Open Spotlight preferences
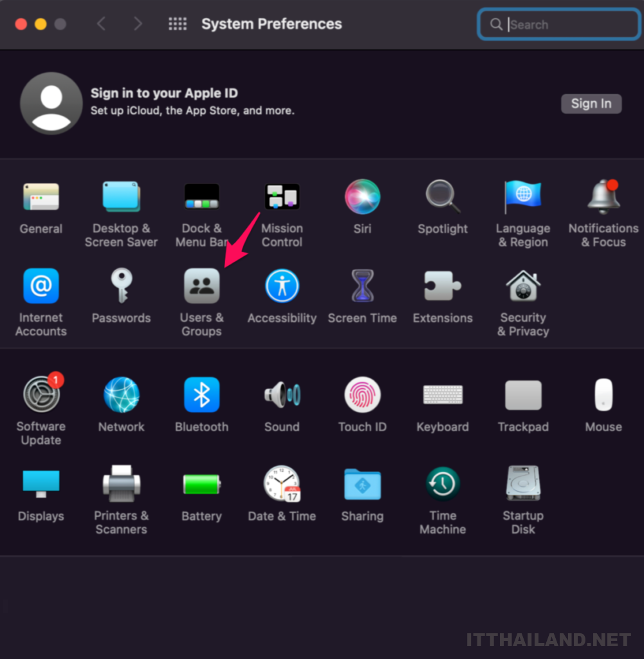This screenshot has width=644, height=659. [443, 197]
